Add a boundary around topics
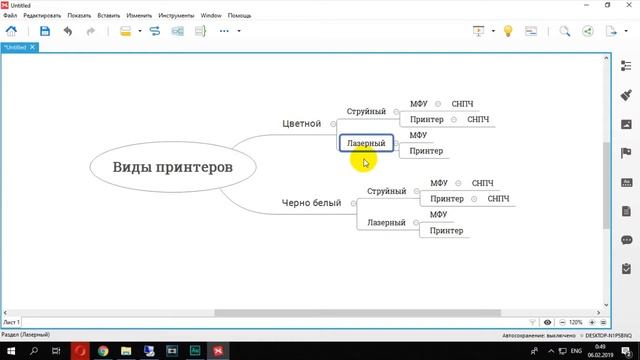The height and width of the screenshot is (360, 640). 178,31
